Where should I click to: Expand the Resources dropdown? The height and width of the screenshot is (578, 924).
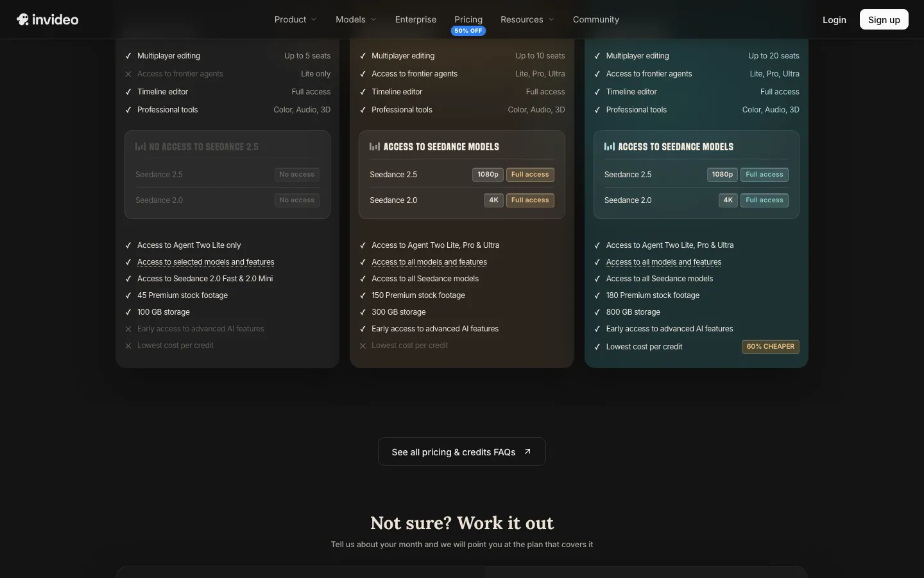(x=527, y=19)
